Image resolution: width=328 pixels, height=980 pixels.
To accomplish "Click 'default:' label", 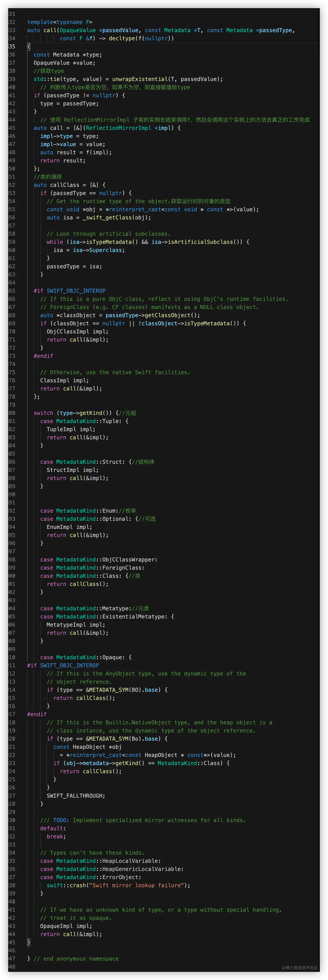I will [53, 829].
